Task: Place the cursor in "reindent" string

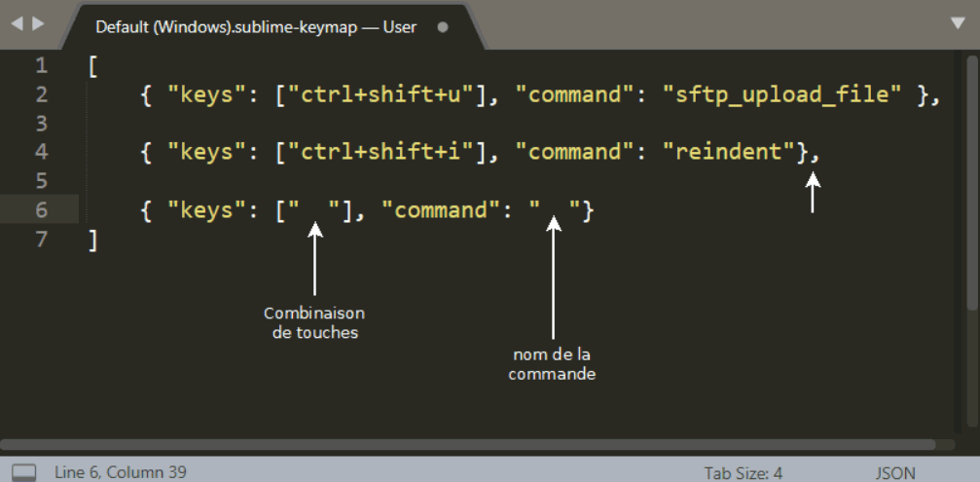Action: pyautogui.click(x=729, y=152)
